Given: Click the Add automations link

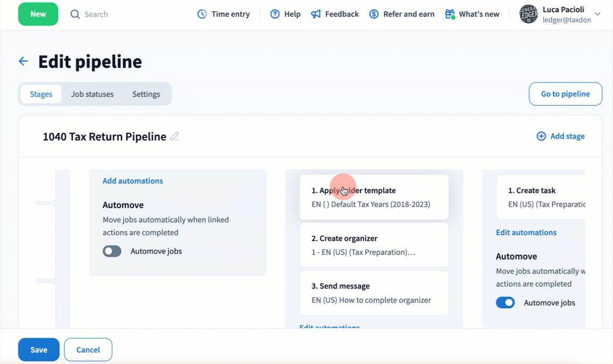Looking at the screenshot, I should pyautogui.click(x=132, y=181).
